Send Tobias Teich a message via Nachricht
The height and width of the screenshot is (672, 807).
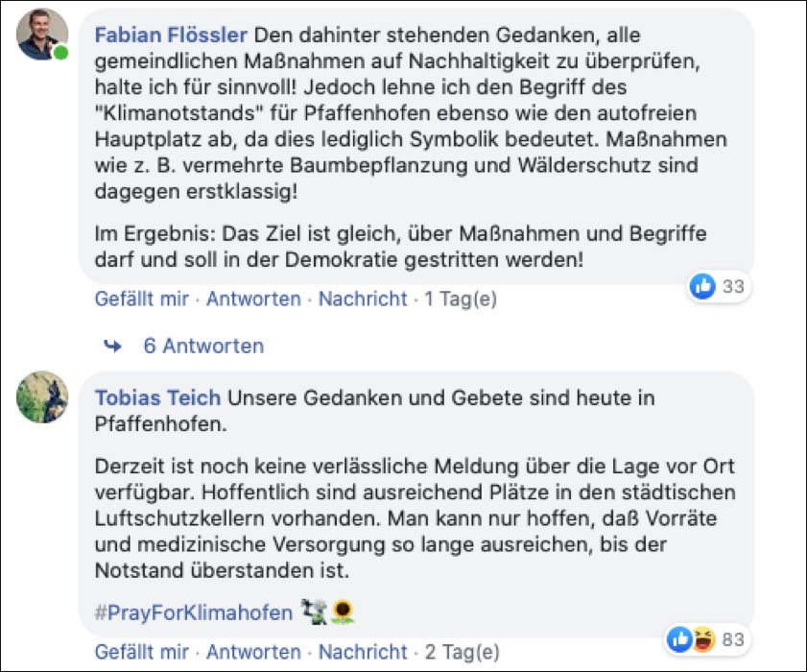[x=363, y=651]
